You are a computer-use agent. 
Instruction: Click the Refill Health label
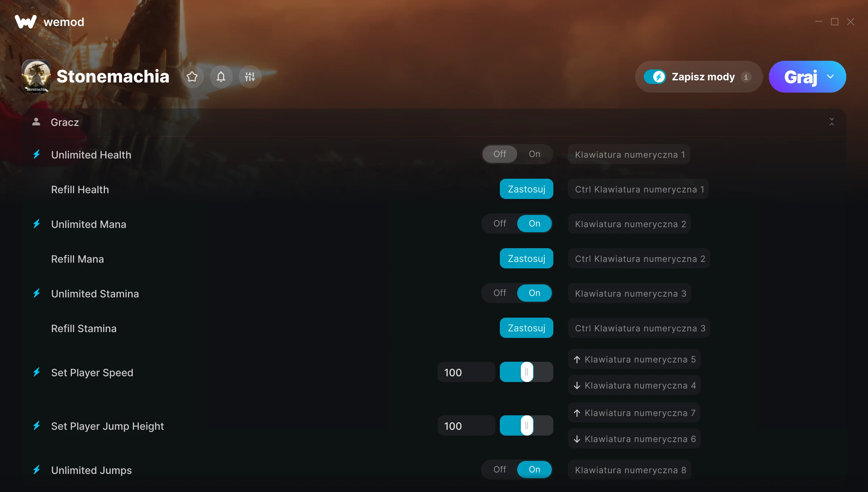pos(80,189)
